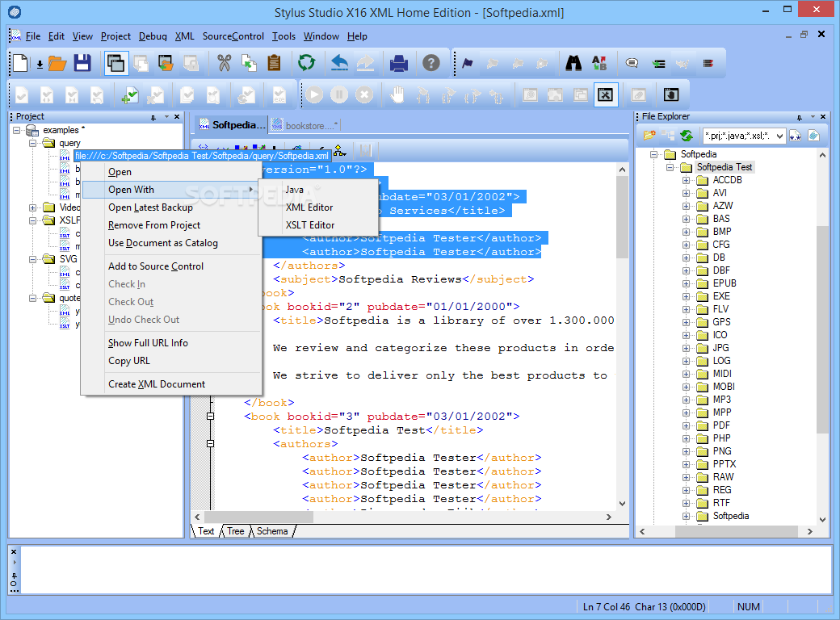Save with the floppy disk icon
Image resolution: width=840 pixels, height=620 pixels.
click(82, 63)
